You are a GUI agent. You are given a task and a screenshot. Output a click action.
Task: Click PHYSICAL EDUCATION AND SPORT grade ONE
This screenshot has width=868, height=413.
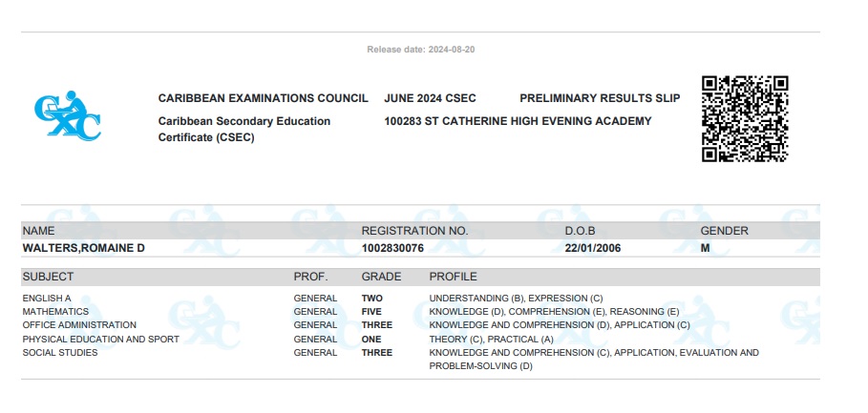pos(371,340)
